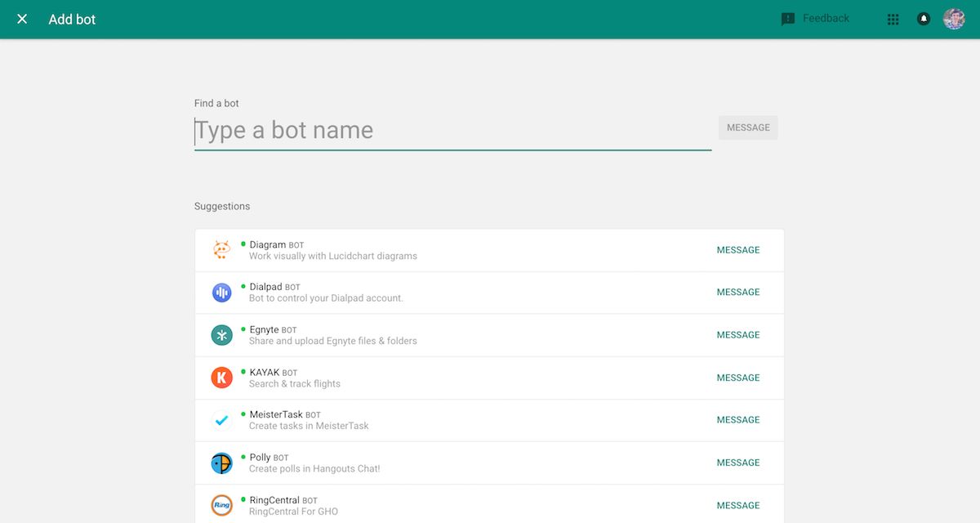This screenshot has height=523, width=980.
Task: Message the Egnyte bot
Action: (738, 335)
